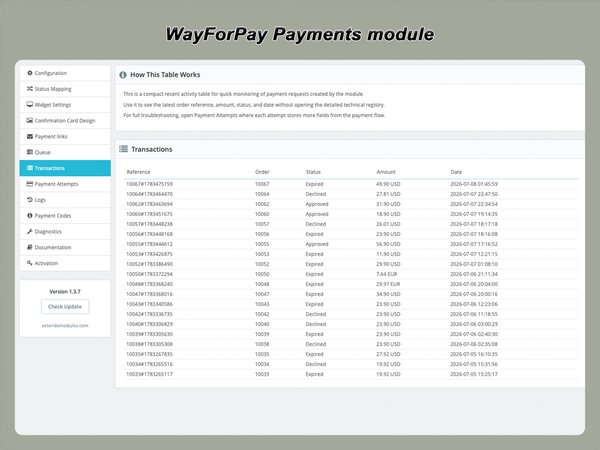Click the Date column header

[456, 172]
